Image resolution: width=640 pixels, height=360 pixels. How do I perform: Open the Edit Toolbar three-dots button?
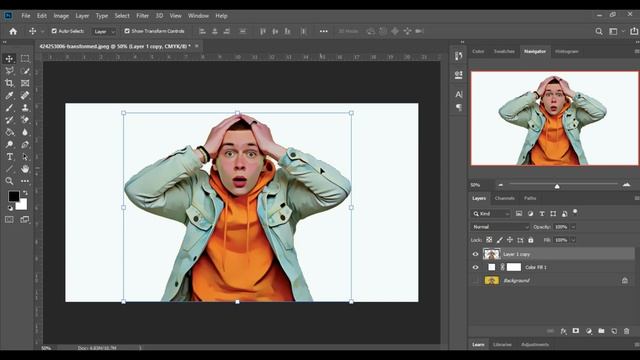tap(25, 181)
